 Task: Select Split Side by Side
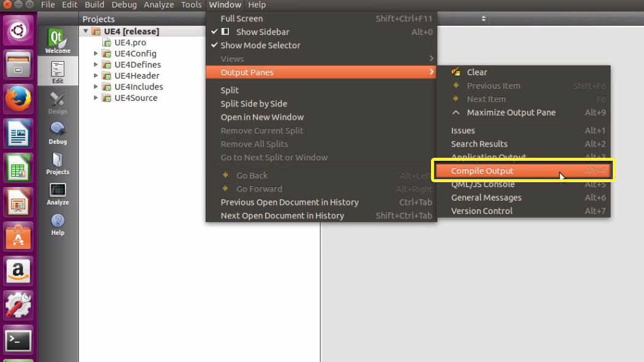pos(321,104)
